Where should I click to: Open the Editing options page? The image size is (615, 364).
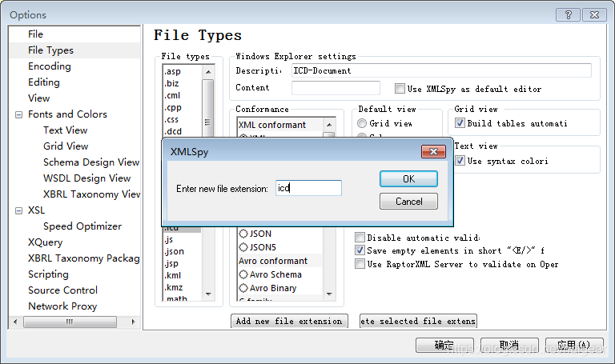(x=44, y=82)
